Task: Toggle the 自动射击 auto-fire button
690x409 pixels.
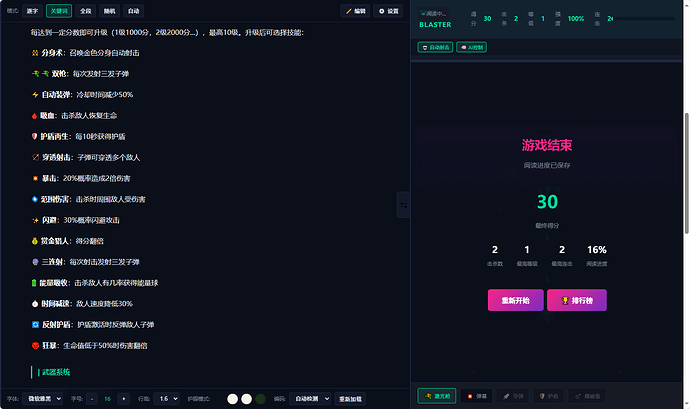Action: tap(435, 47)
